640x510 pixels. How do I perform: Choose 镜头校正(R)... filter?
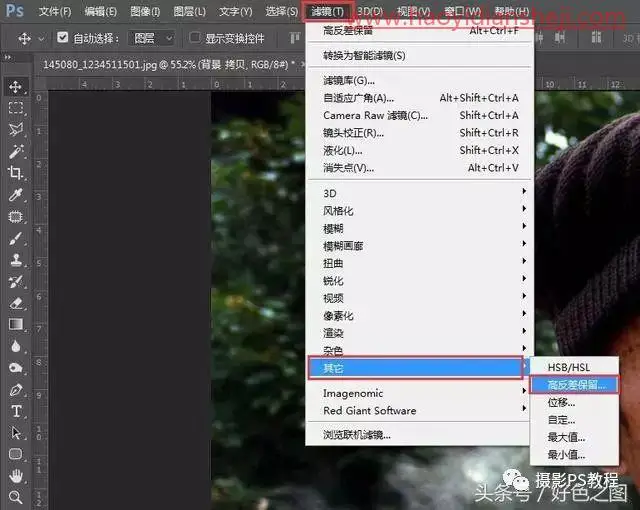pyautogui.click(x=418, y=133)
